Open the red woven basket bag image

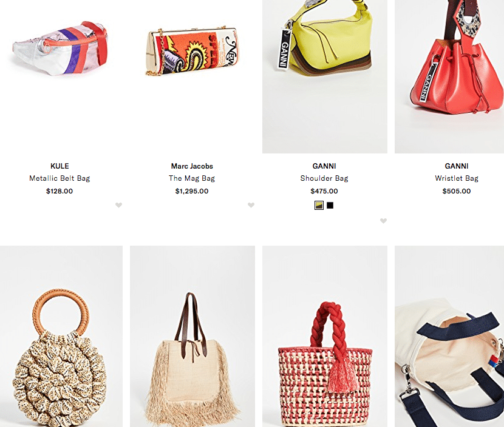325,337
